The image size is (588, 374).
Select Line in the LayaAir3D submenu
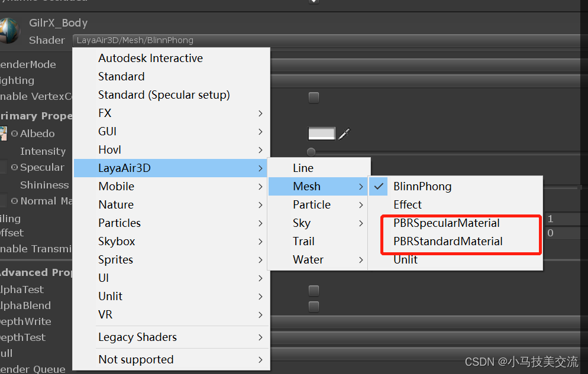click(319, 168)
